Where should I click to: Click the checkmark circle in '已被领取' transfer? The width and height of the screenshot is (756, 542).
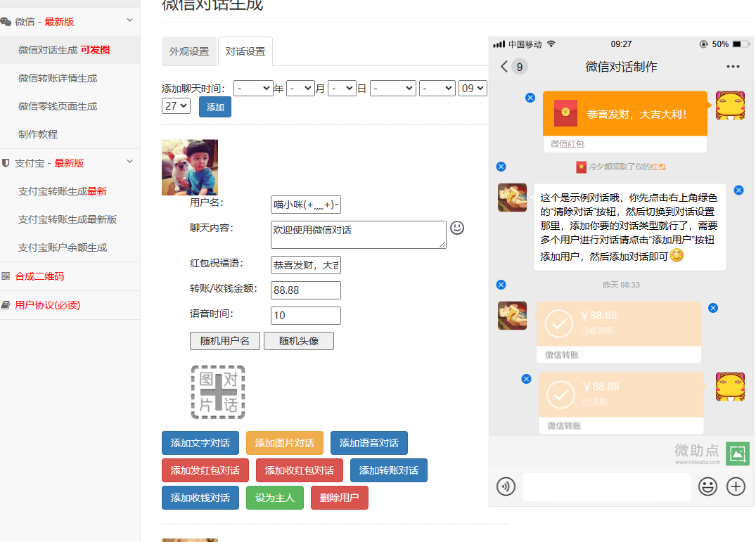(x=559, y=323)
